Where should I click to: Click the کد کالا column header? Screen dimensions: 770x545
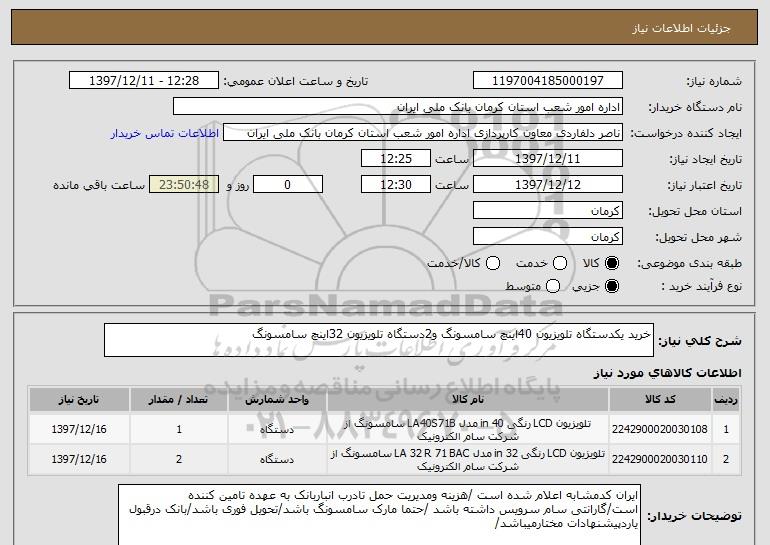click(x=660, y=400)
